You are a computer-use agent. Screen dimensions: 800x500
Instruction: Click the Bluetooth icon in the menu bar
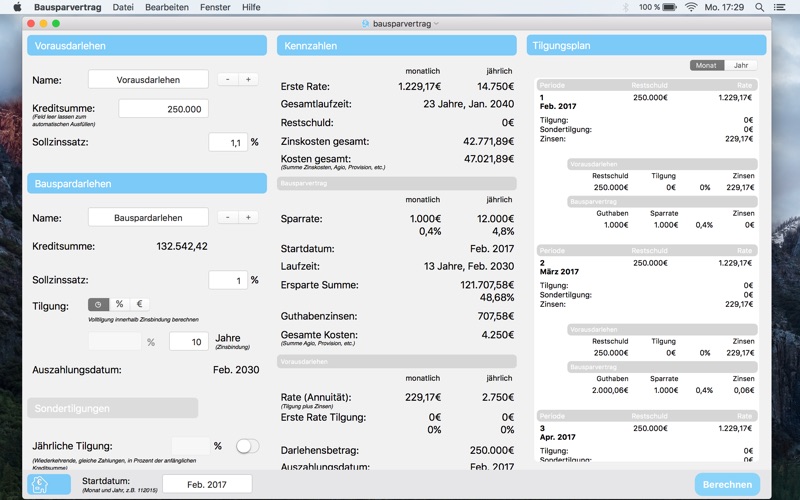626,7
